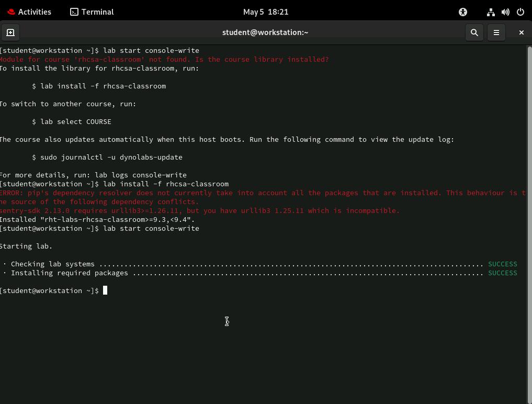The width and height of the screenshot is (532, 404).
Task: Close the terminal window
Action: 522,32
